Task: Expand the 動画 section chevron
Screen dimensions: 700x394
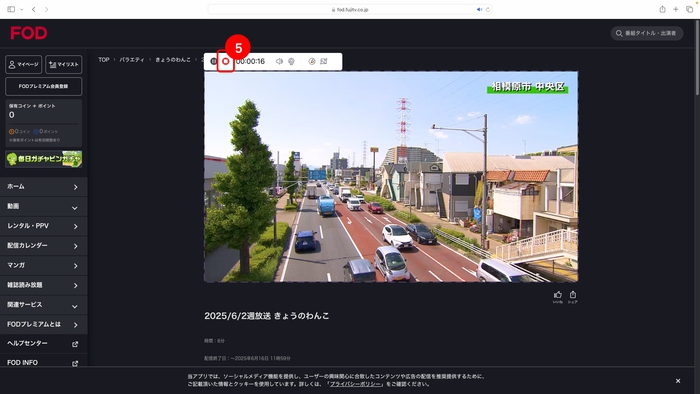Action: coord(75,207)
